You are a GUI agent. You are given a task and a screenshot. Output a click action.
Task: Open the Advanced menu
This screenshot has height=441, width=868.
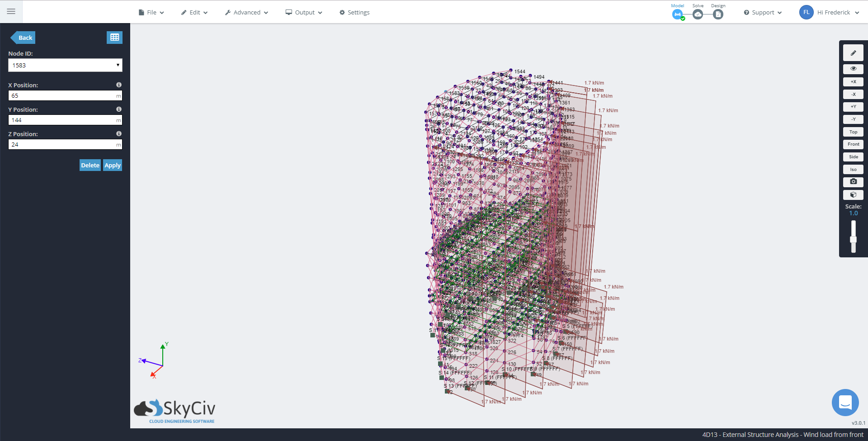(247, 13)
